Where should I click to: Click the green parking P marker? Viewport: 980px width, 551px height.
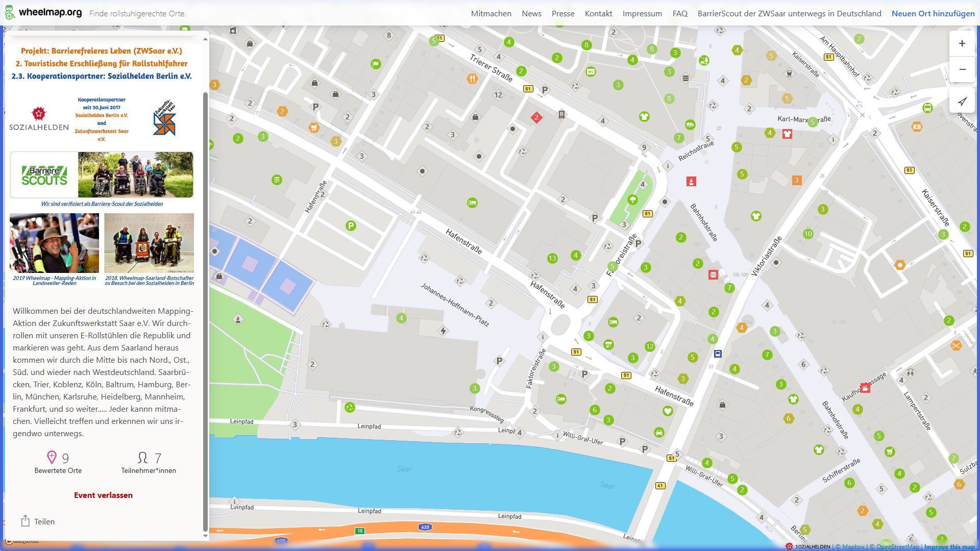350,226
